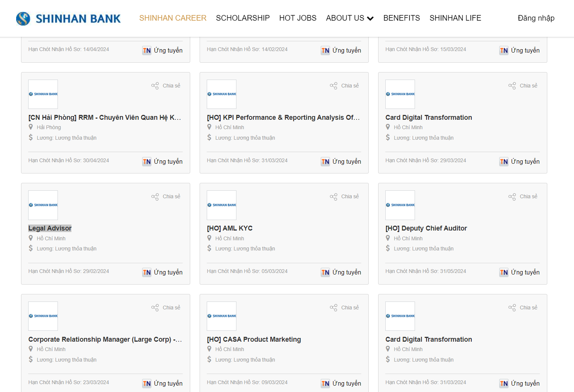
Task: Click salary text on Legal Advisor card
Action: click(67, 249)
